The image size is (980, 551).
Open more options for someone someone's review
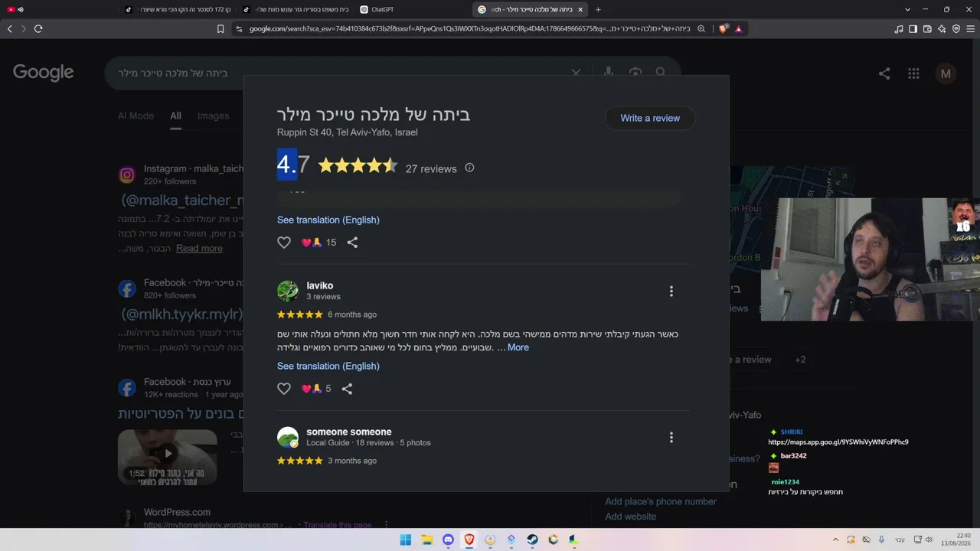671,437
